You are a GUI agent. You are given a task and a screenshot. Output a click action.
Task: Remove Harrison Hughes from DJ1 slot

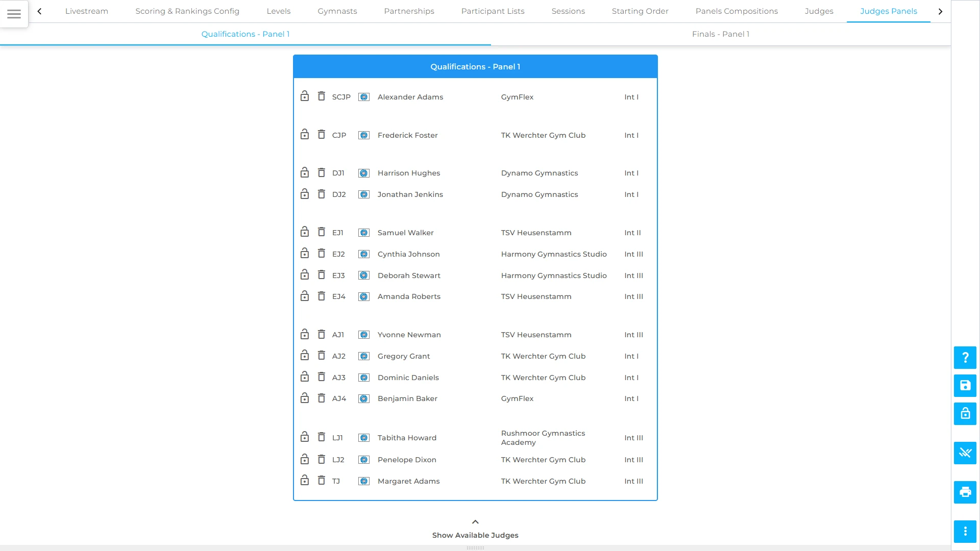pyautogui.click(x=322, y=172)
